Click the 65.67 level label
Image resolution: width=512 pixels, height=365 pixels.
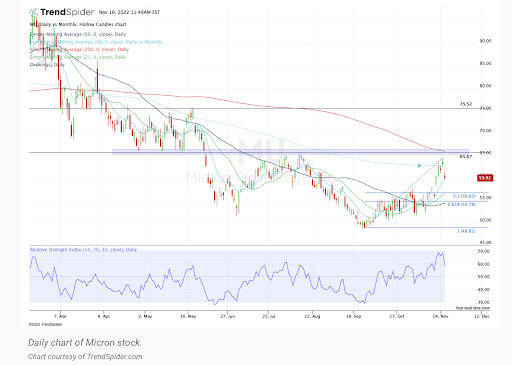pyautogui.click(x=465, y=156)
